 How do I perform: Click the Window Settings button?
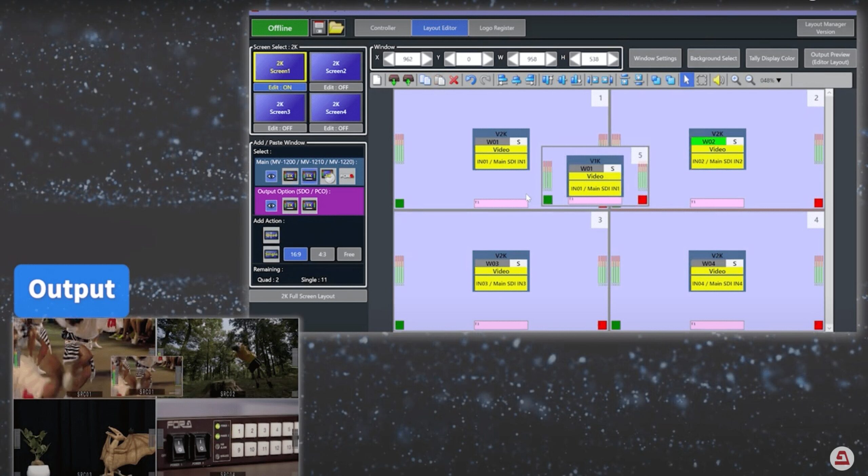coord(655,58)
